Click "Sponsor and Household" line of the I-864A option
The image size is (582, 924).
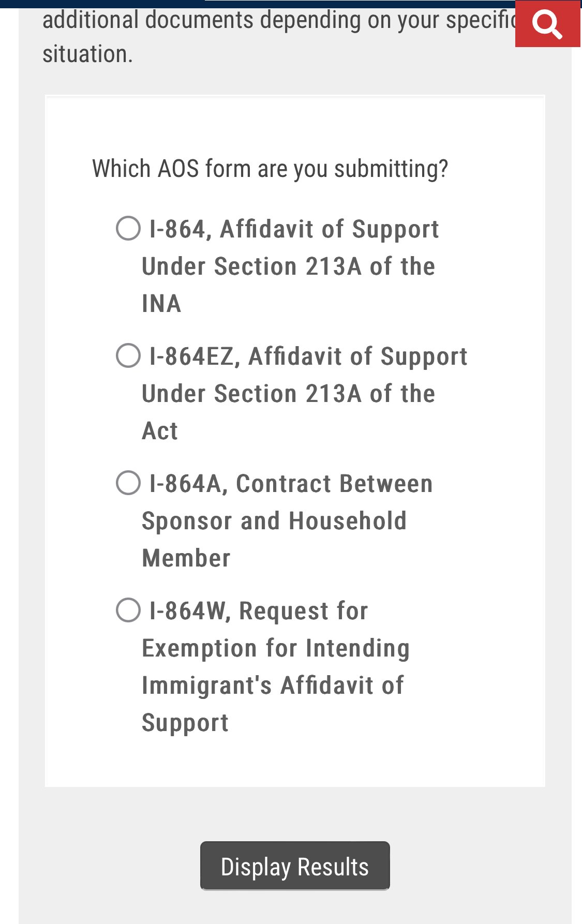(274, 521)
